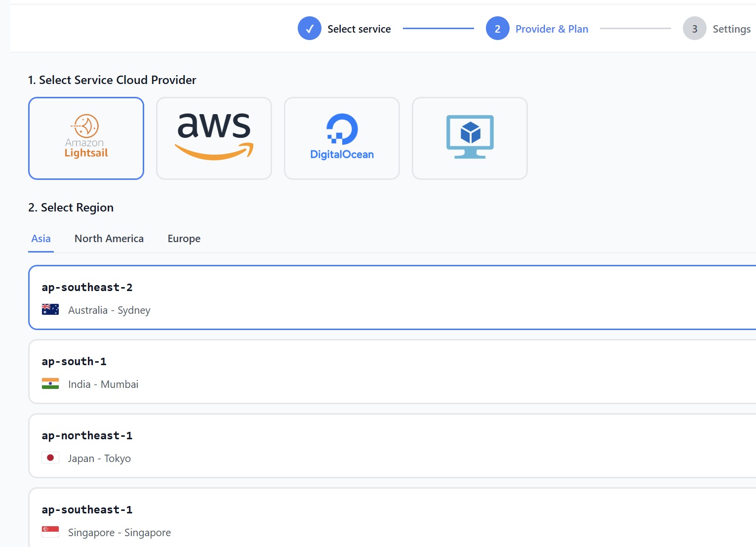Select the Amazon Lightsail provider card
The image size is (756, 547).
pyautogui.click(x=86, y=138)
